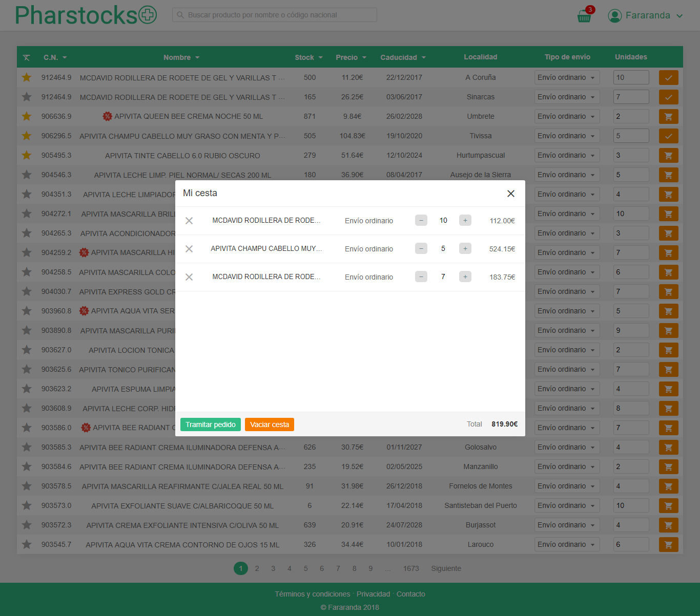
Task: Jump to last page 1673
Action: pos(411,568)
